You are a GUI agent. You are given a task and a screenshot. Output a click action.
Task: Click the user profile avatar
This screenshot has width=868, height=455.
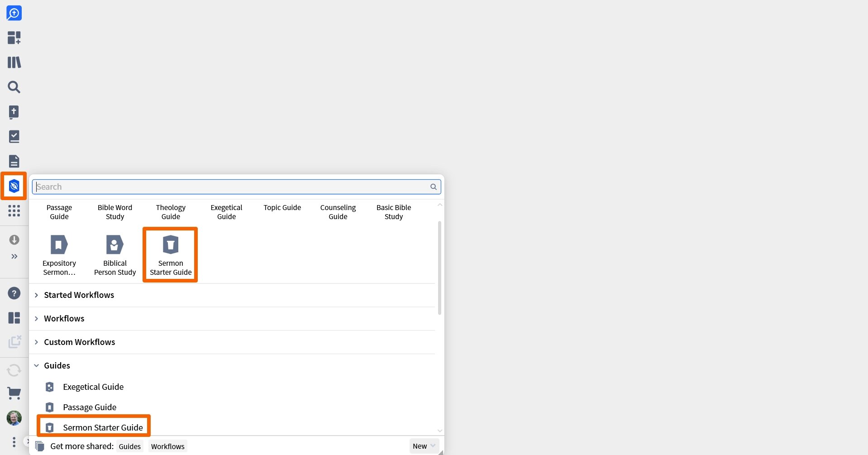pyautogui.click(x=14, y=418)
